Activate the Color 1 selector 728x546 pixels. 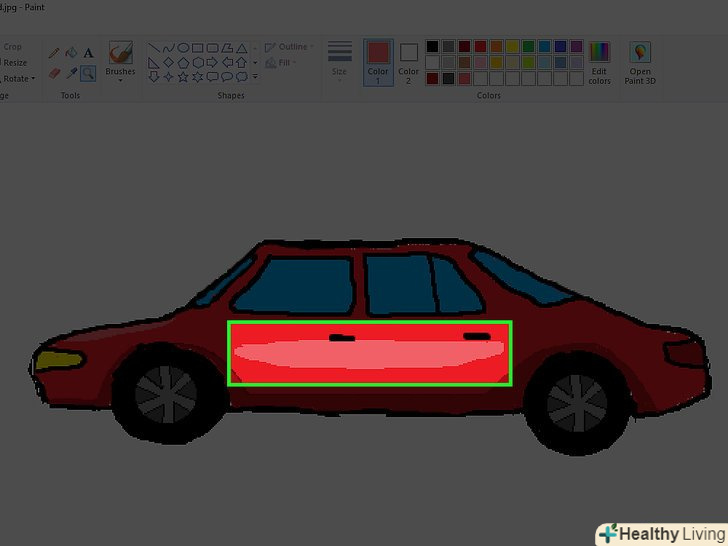coord(378,59)
